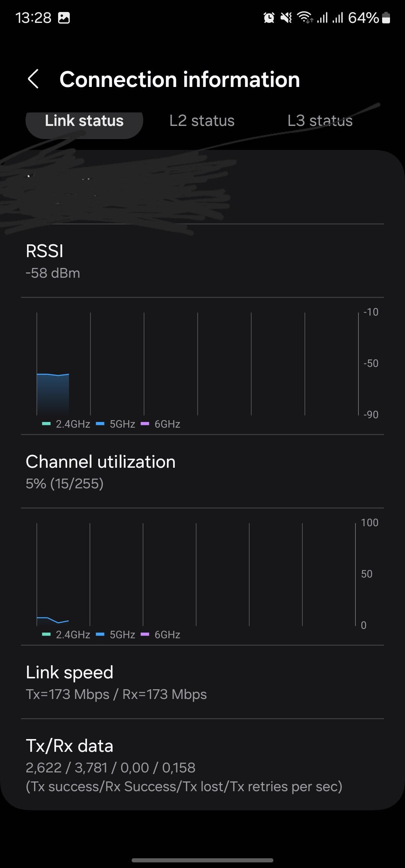This screenshot has height=868, width=405.
Task: Tap the back arrow icon
Action: click(33, 79)
